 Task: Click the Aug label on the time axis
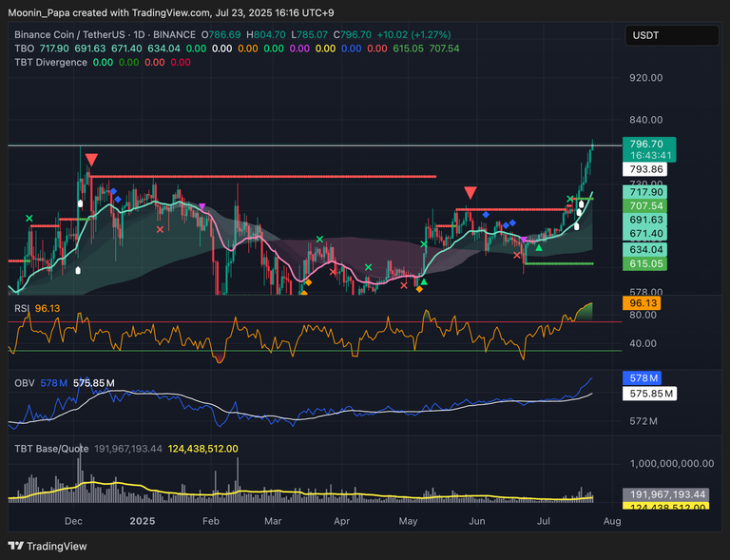tap(612, 521)
